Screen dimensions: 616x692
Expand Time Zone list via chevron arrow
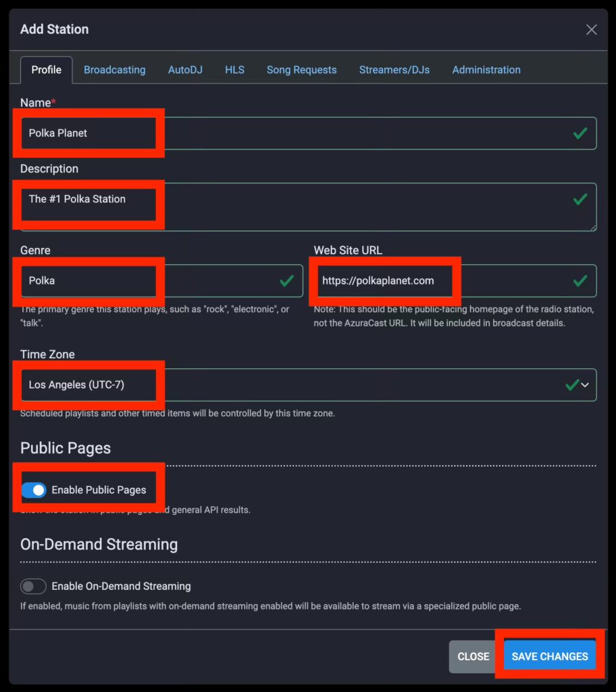(x=585, y=385)
